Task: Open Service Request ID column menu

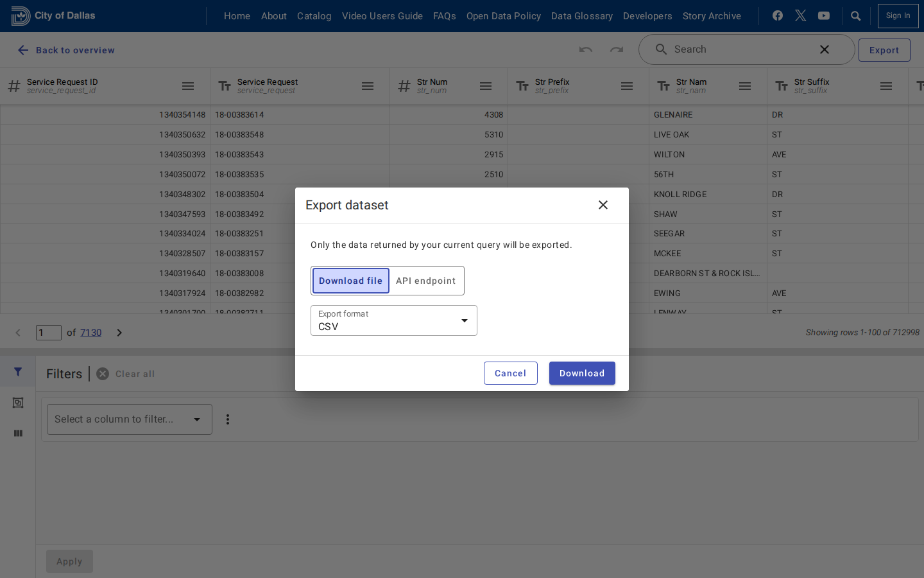Action: pos(188,86)
